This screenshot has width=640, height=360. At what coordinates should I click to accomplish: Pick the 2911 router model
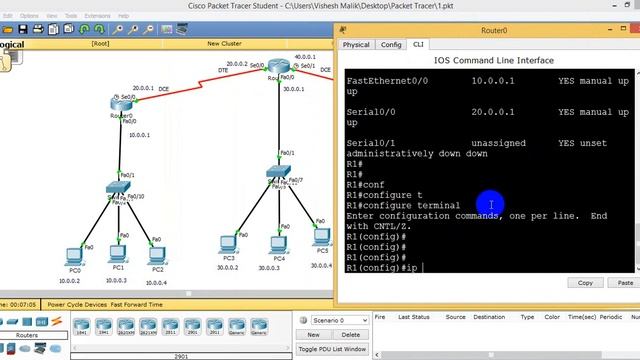[215, 327]
